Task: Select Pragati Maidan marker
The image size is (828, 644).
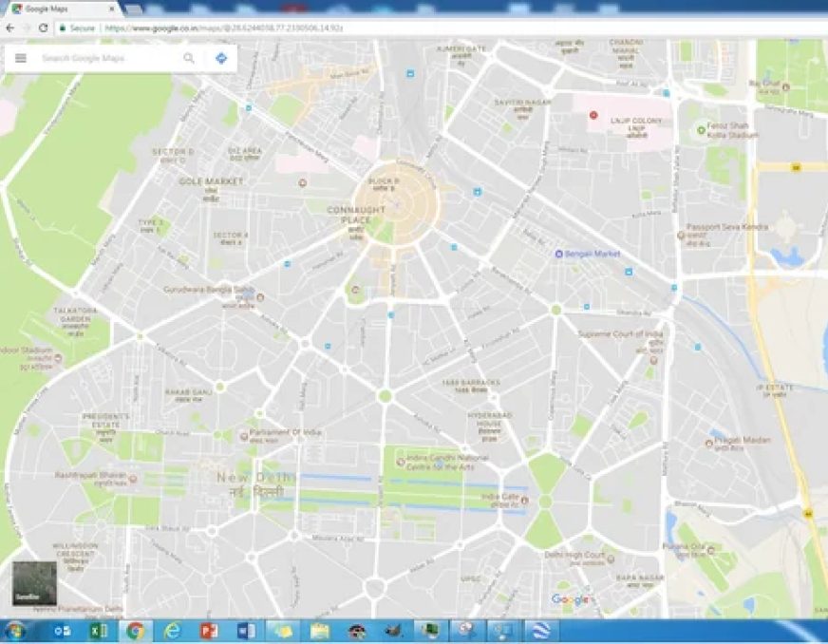Action: [x=709, y=444]
